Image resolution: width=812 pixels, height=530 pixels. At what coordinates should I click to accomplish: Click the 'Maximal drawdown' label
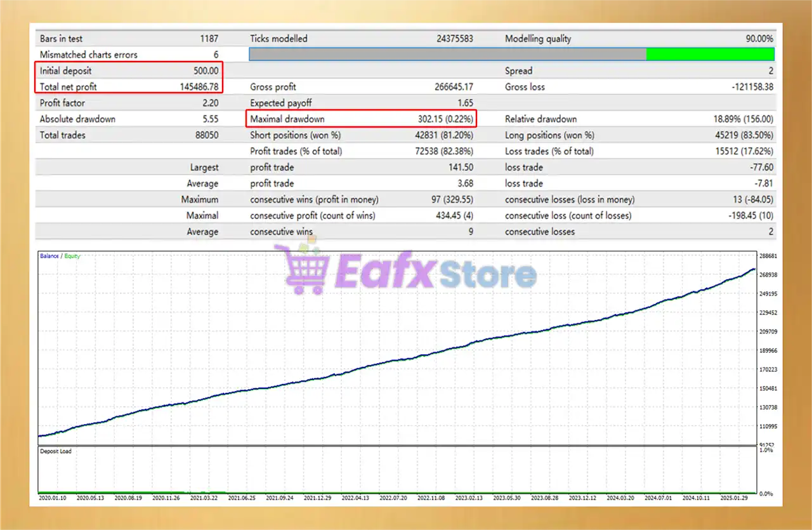[287, 119]
